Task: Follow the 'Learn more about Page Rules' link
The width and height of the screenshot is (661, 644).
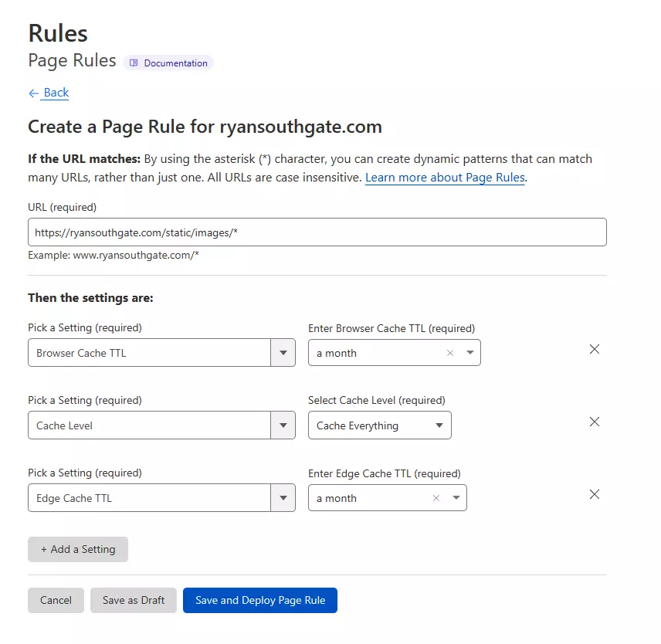Action: pyautogui.click(x=445, y=177)
